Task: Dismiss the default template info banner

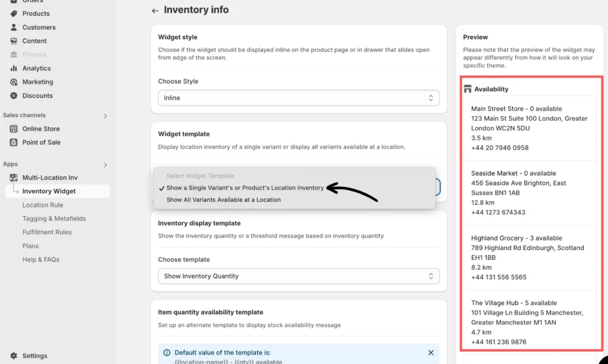Action: [431, 353]
